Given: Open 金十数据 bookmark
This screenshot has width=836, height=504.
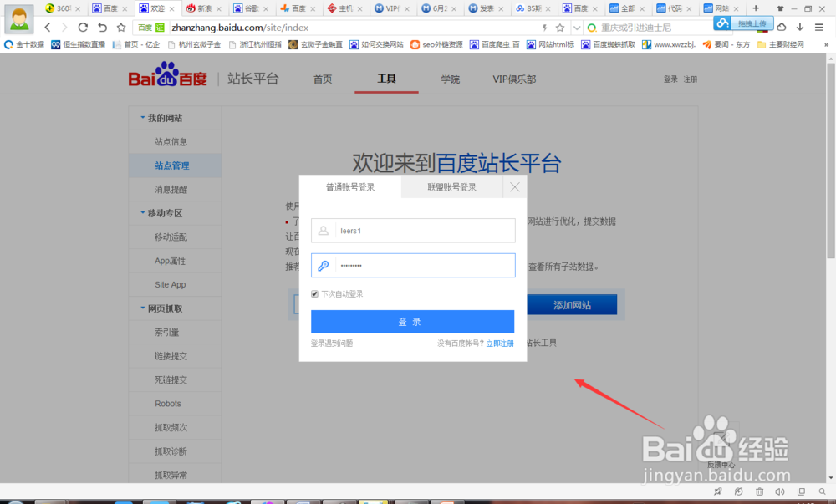Looking at the screenshot, I should pyautogui.click(x=24, y=45).
